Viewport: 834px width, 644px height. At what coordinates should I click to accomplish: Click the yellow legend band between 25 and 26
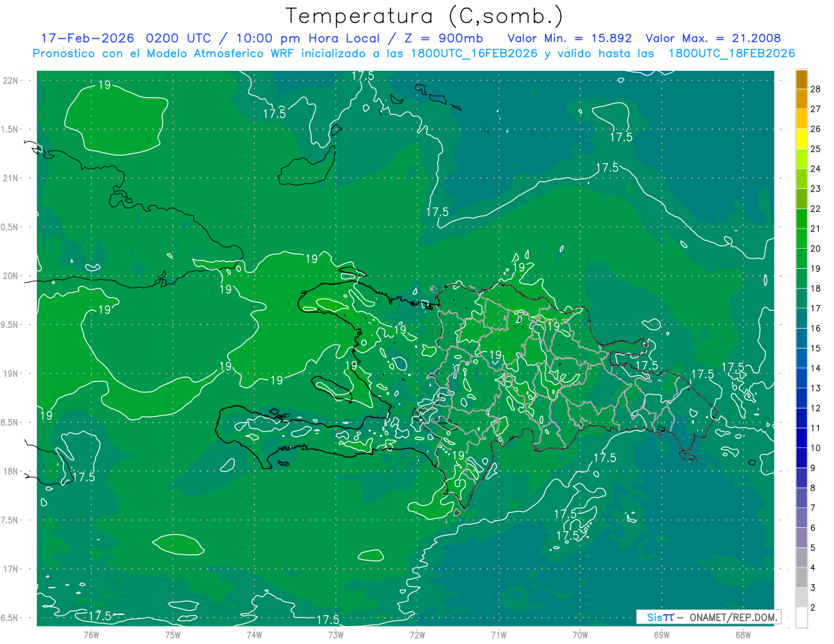pyautogui.click(x=801, y=139)
